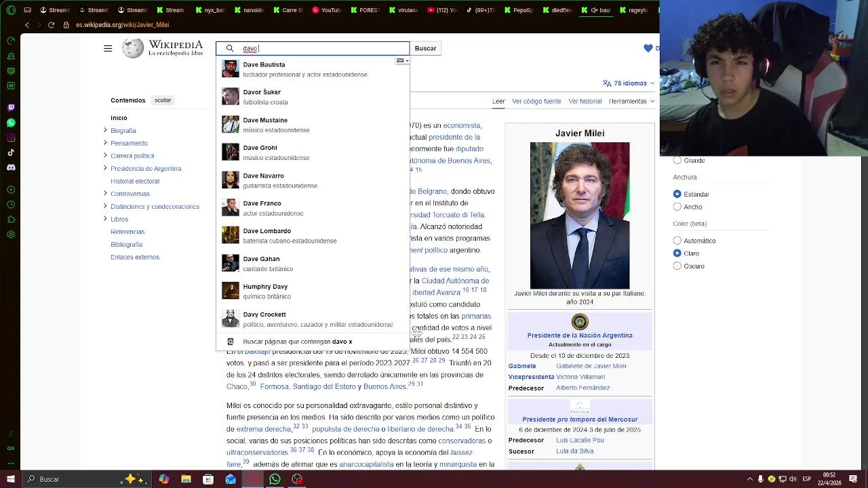868x488 pixels.
Task: Go back with the browser back arrow
Action: (x=27, y=25)
